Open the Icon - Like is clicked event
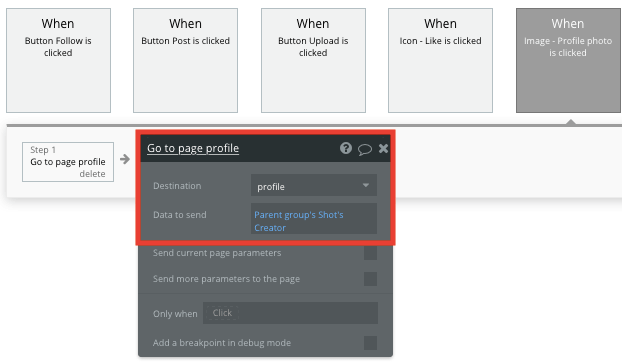Image resolution: width=622 pixels, height=362 pixels. tap(440, 61)
